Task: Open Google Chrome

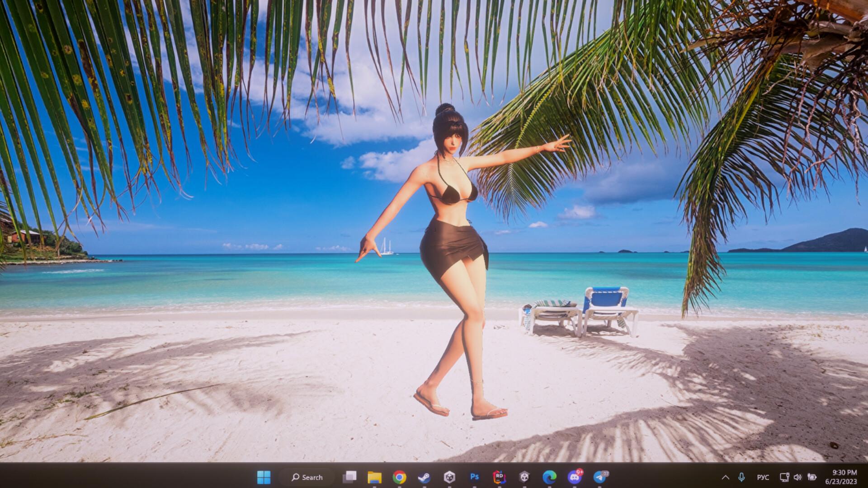Action: (x=400, y=477)
